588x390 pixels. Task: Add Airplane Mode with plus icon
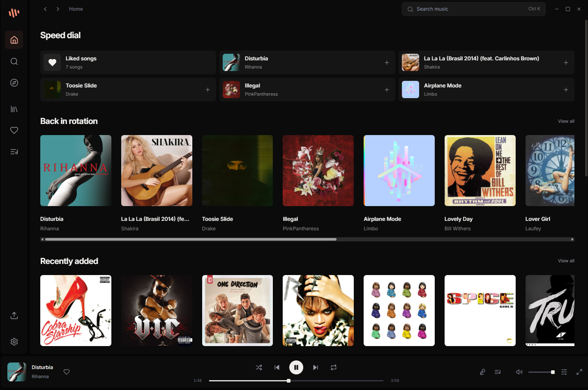566,89
